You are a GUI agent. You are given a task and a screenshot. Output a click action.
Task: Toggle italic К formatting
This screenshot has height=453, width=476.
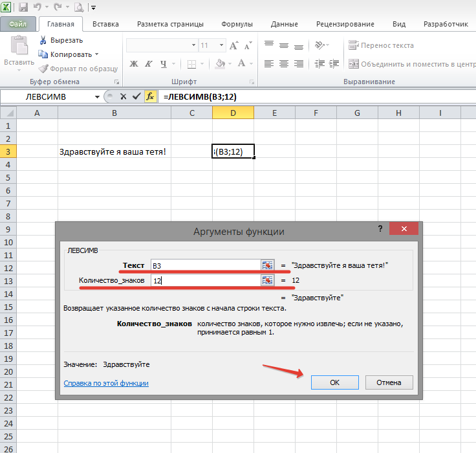click(149, 64)
